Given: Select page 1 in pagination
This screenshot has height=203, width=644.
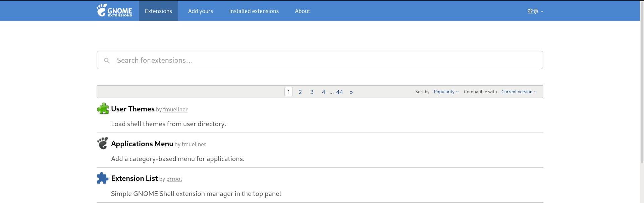Looking at the screenshot, I should click(x=288, y=92).
